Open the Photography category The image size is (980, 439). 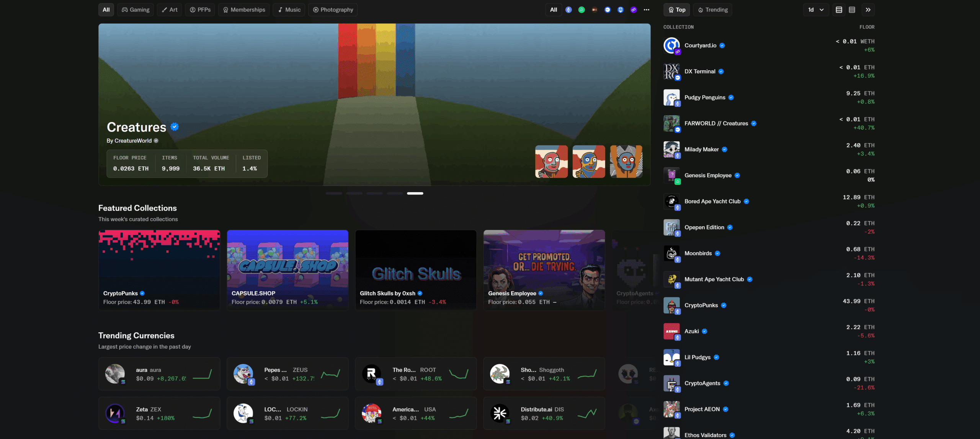333,10
